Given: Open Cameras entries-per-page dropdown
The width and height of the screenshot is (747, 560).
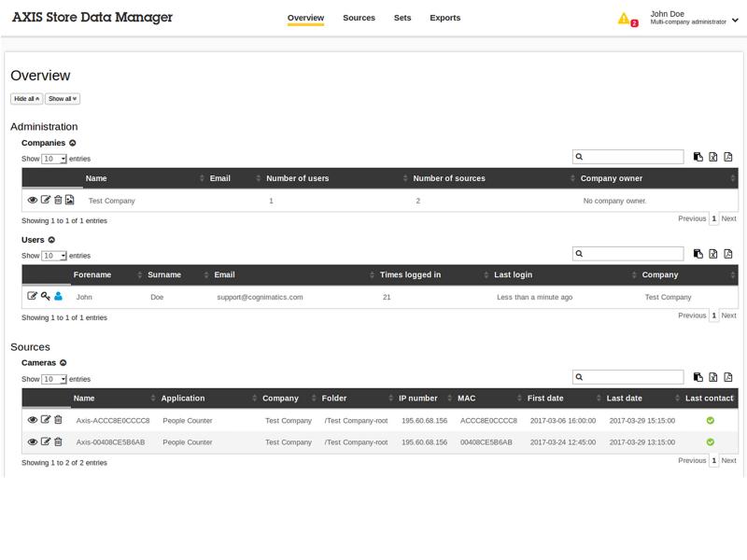Looking at the screenshot, I should 54,379.
